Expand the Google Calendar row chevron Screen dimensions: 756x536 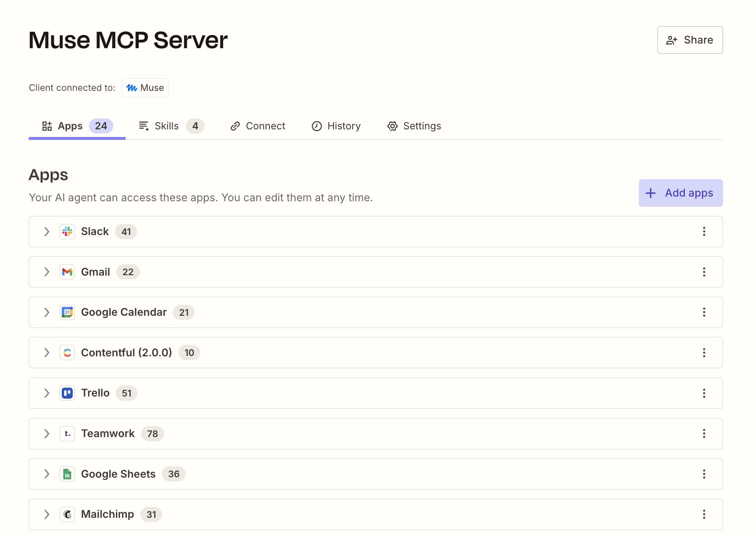(x=47, y=312)
